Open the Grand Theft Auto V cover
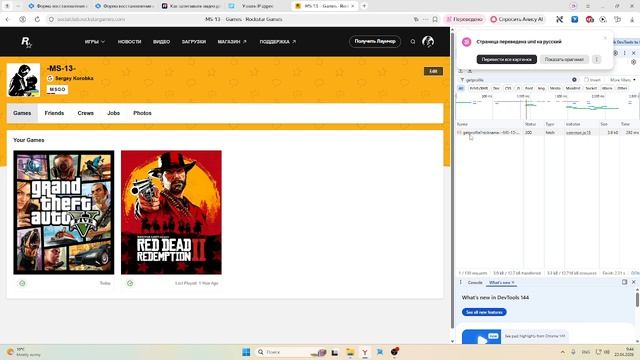640x360 pixels. click(64, 212)
